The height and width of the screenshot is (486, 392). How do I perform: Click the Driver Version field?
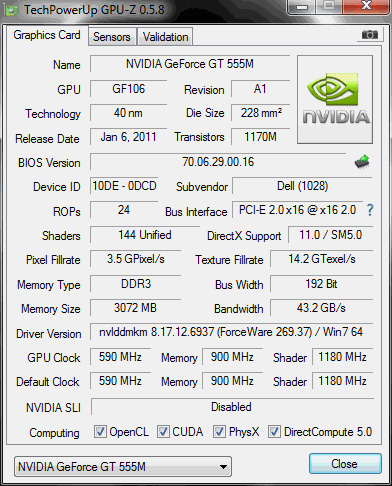[x=231, y=332]
